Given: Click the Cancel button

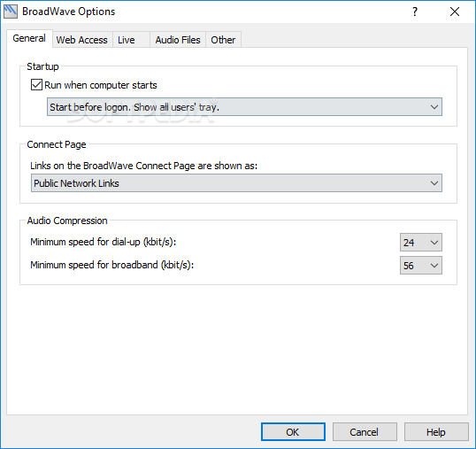Looking at the screenshot, I should click(365, 431).
